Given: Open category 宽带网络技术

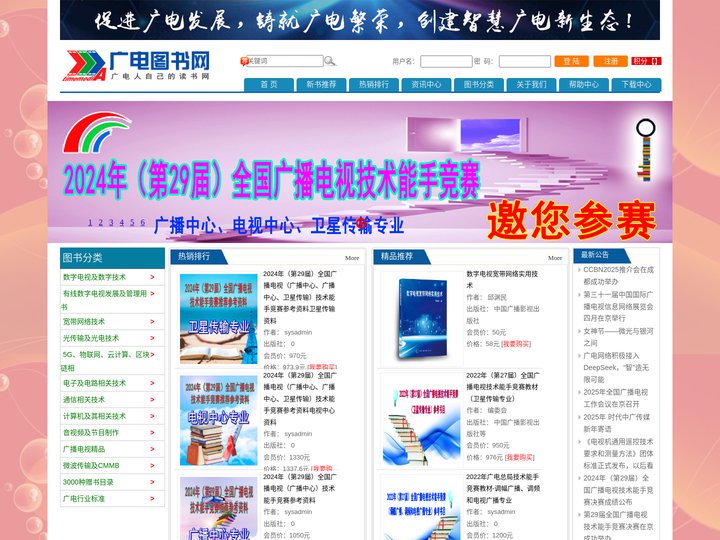Looking at the screenshot, I should point(84,321).
